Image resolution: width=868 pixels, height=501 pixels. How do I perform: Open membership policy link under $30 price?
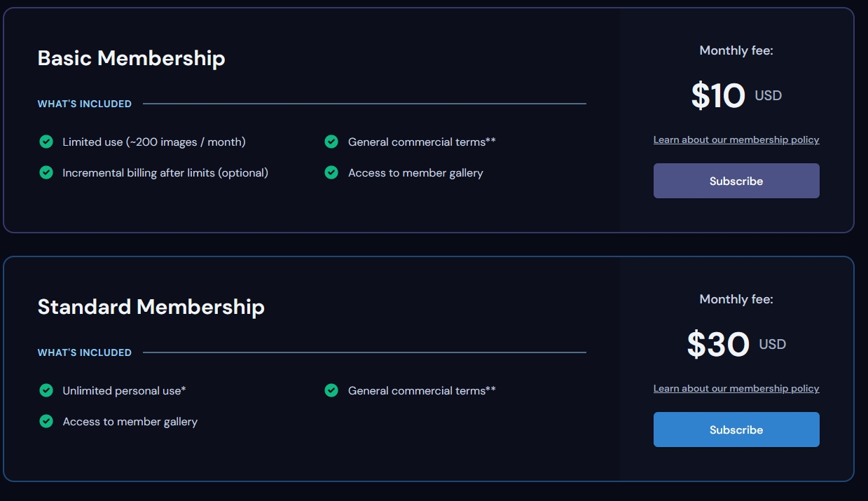point(736,389)
